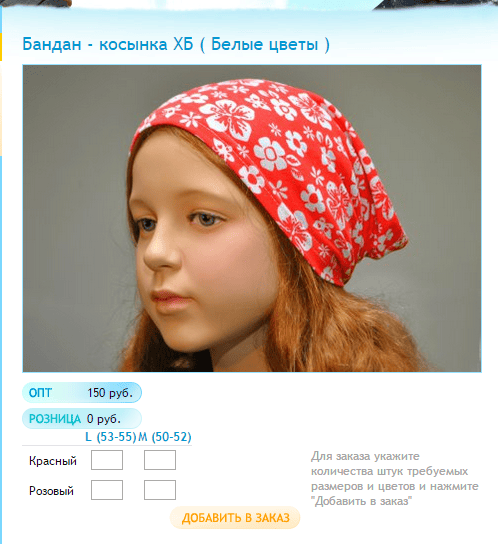The image size is (498, 544).
Task: Focus the Красный quantity field for size M
Action: coord(160,460)
